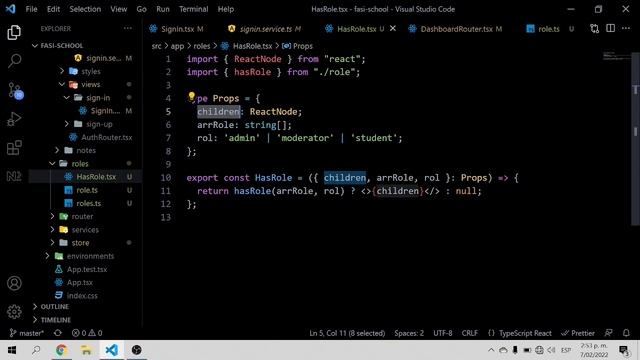The image size is (640, 360).
Task: Open role.ts in the explorer tree
Action: (x=86, y=190)
